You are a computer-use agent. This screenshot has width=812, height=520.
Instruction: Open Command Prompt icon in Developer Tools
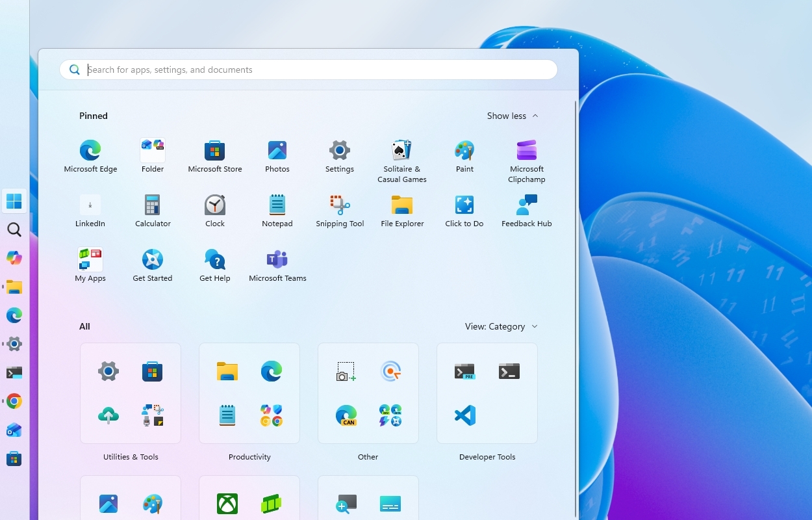[509, 371]
